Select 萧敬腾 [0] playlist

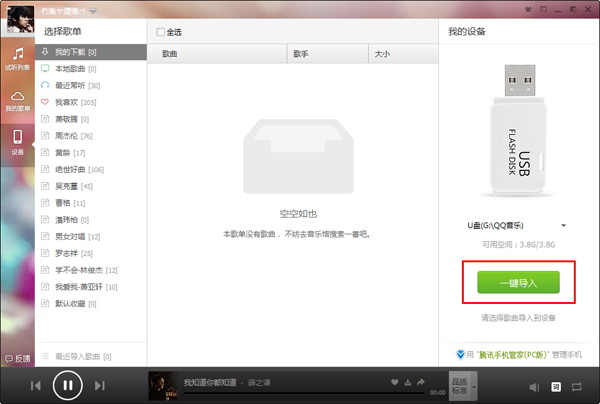click(x=91, y=119)
